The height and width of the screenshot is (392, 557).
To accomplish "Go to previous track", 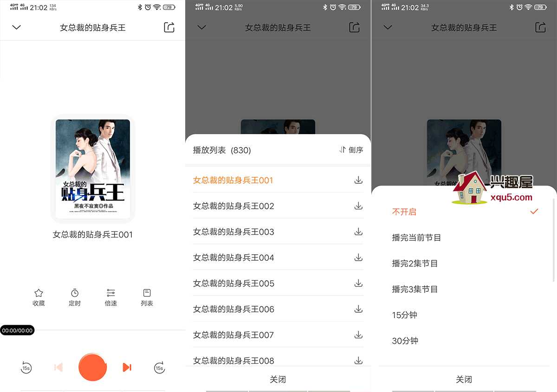I will point(58,367).
